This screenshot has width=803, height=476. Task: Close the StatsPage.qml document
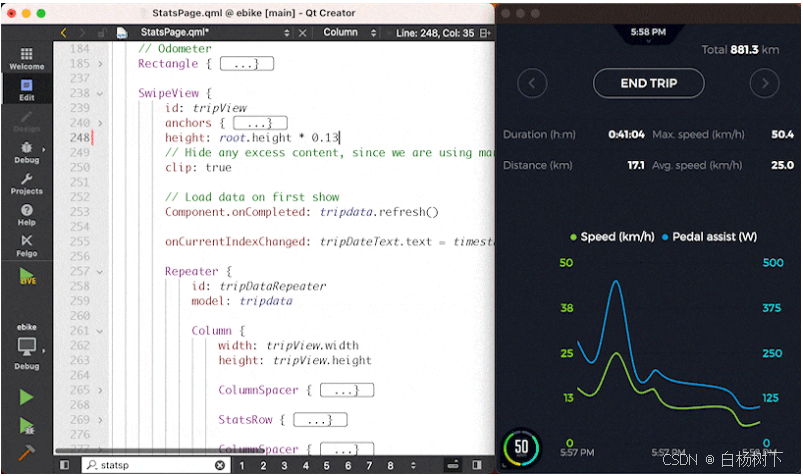303,33
